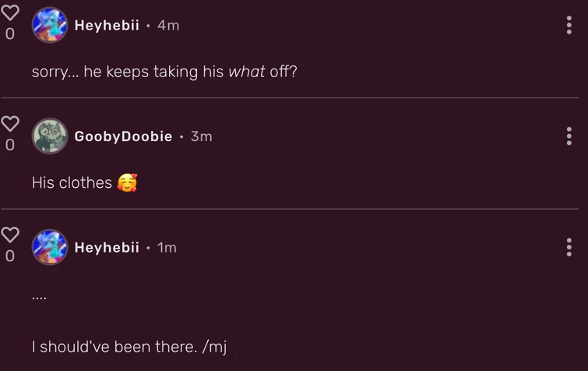
Task: Click the 1m timestamp
Action: 167,247
